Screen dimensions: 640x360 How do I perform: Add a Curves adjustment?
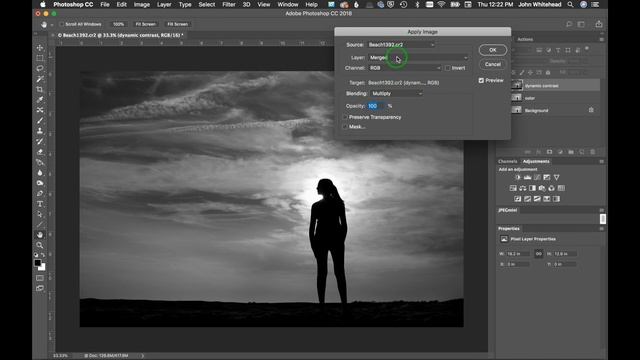[x=537, y=178]
